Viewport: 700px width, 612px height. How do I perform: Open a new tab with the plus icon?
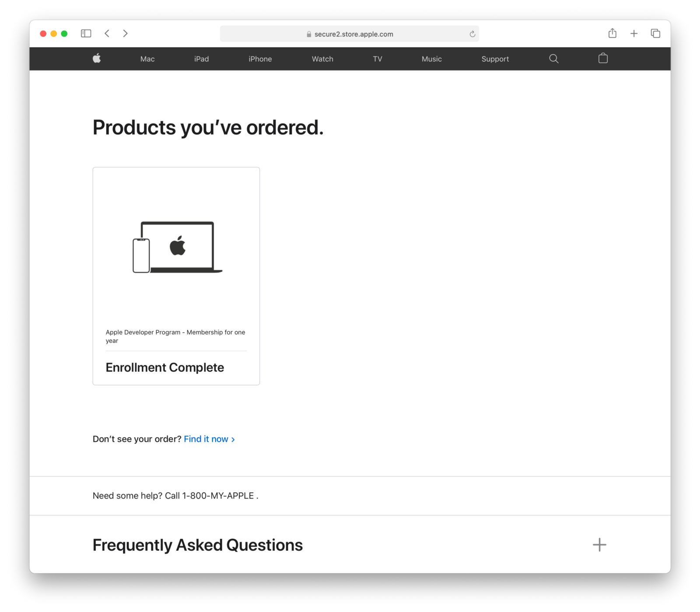[633, 33]
